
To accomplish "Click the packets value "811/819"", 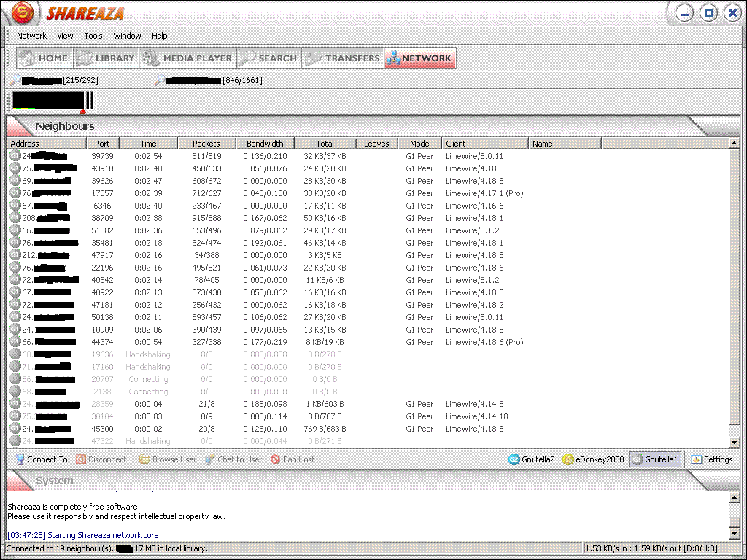I will 206,156.
